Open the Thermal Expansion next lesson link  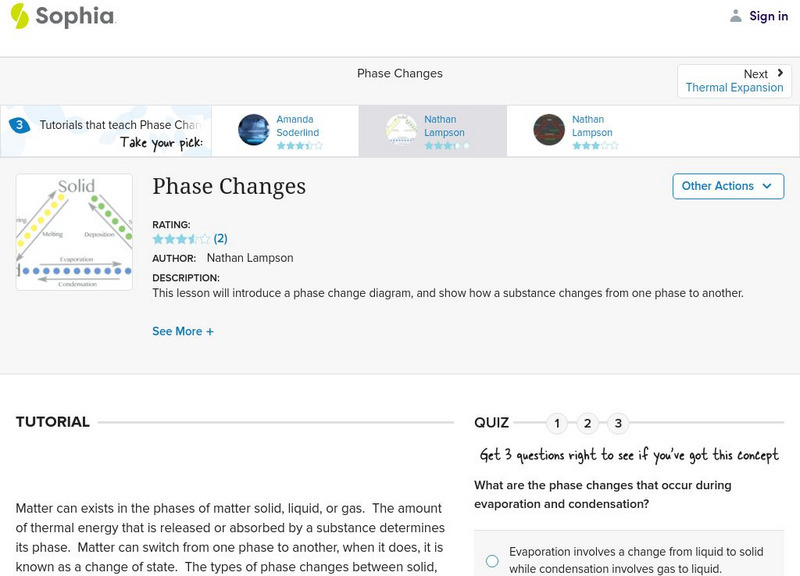734,88
